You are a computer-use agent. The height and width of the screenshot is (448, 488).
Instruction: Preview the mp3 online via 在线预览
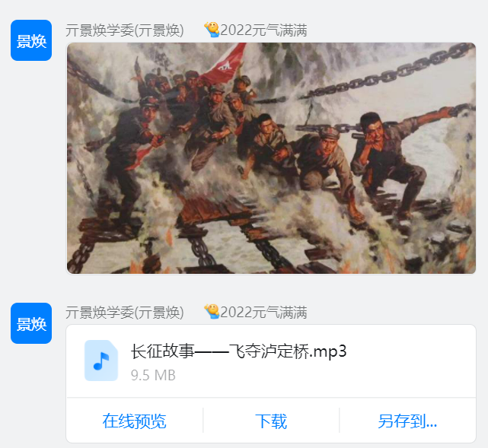[x=134, y=421]
